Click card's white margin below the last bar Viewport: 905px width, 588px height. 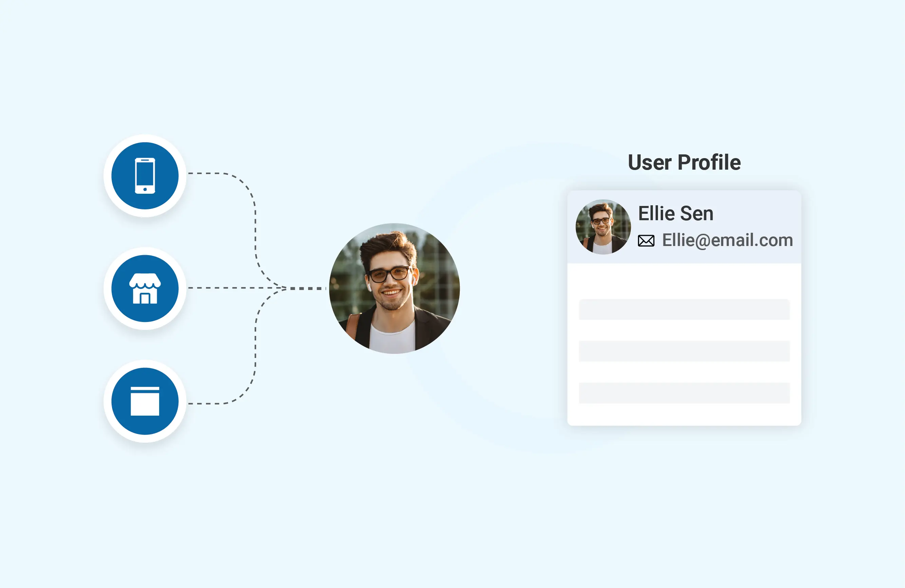[684, 415]
